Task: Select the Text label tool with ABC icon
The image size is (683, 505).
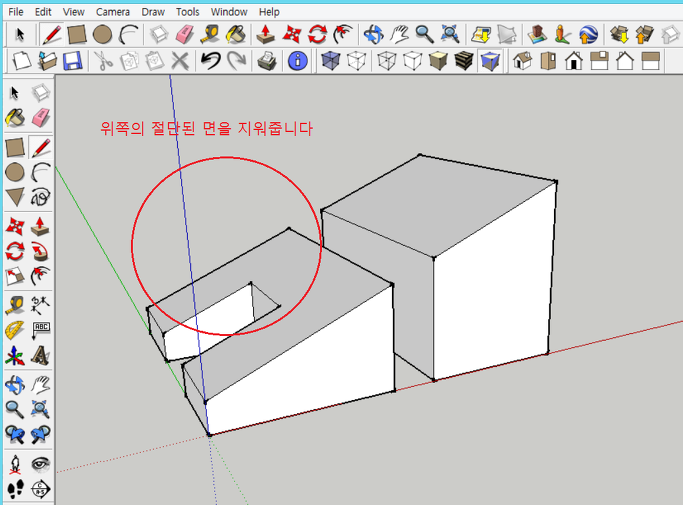Action: pyautogui.click(x=41, y=330)
